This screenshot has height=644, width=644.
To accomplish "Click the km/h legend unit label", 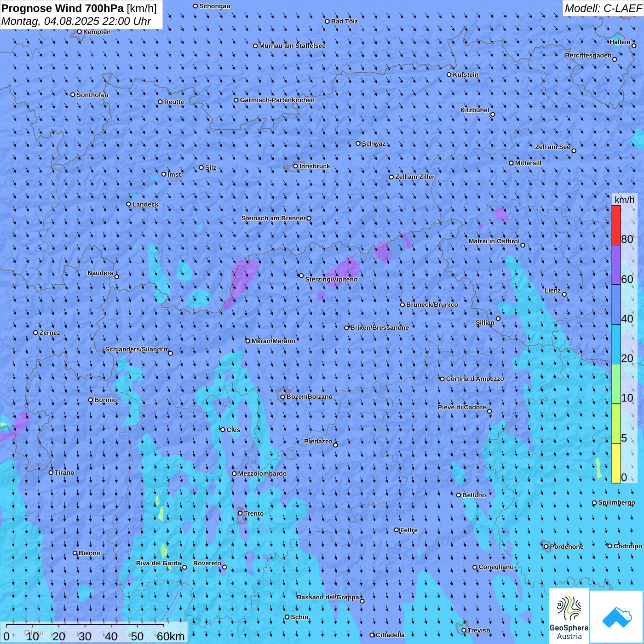I will 624,200.
